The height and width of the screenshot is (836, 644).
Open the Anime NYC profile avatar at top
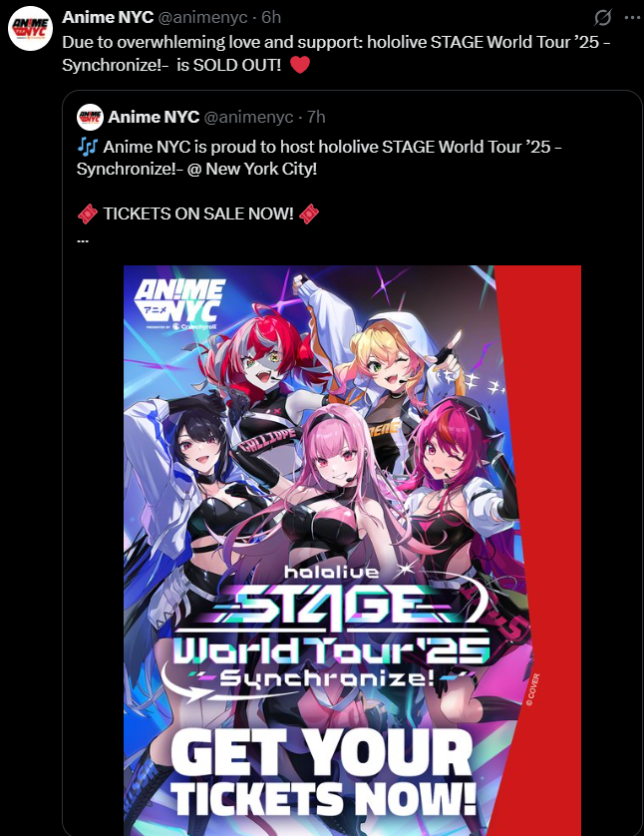(x=30, y=29)
